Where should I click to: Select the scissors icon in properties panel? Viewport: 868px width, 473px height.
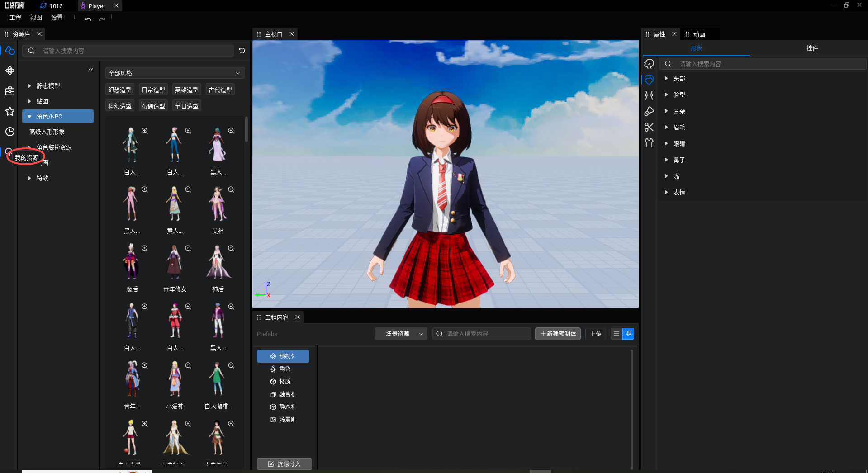click(649, 127)
